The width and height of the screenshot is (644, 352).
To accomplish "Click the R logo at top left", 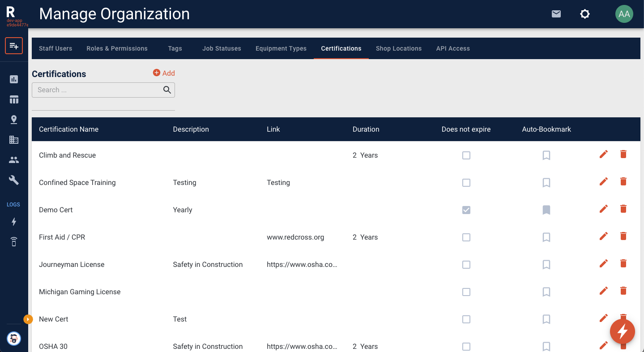I will tap(11, 12).
